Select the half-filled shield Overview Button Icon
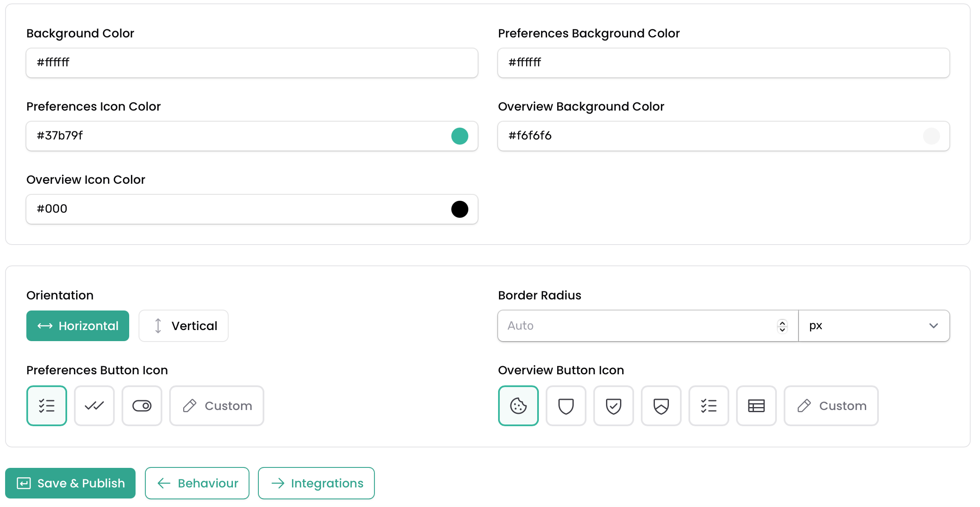This screenshot has height=507, width=980. [661, 406]
